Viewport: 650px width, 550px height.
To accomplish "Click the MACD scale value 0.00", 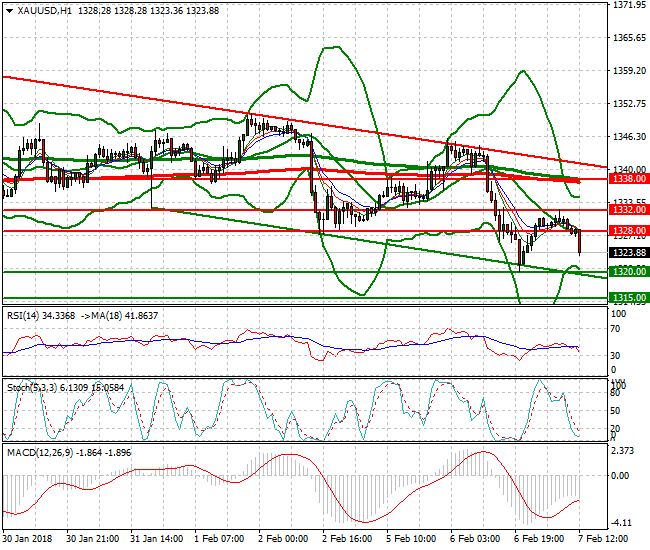I will (621, 475).
